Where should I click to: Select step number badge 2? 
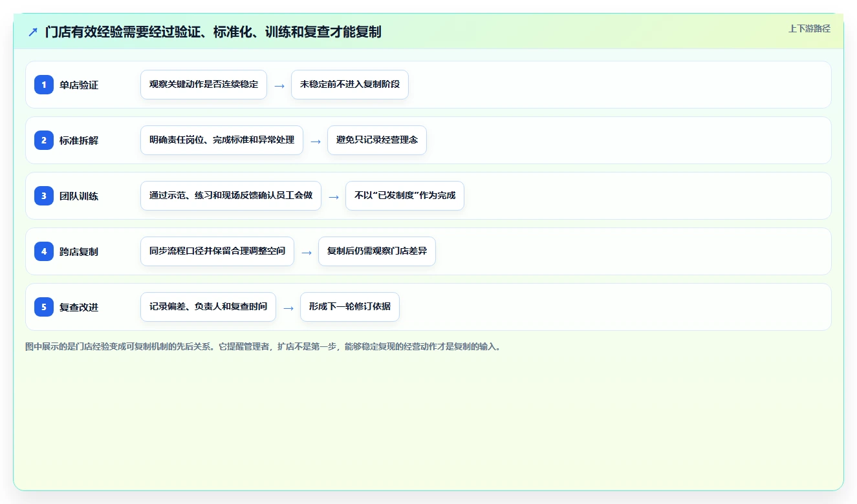coord(44,140)
